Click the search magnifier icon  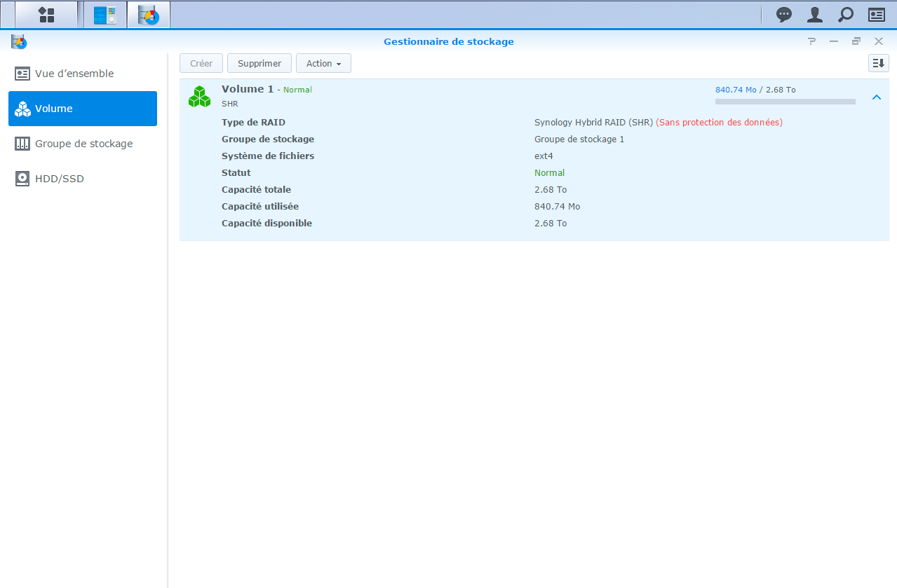point(845,15)
